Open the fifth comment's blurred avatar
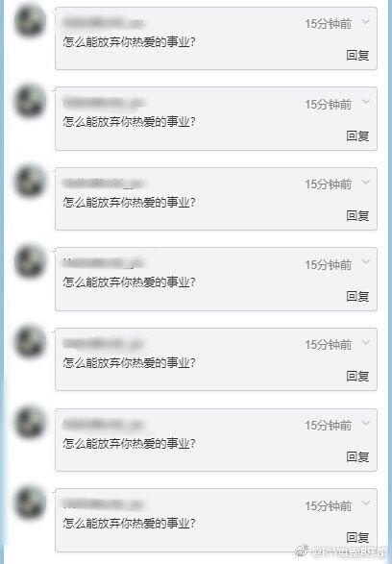This screenshot has height=564, width=392. tap(30, 341)
